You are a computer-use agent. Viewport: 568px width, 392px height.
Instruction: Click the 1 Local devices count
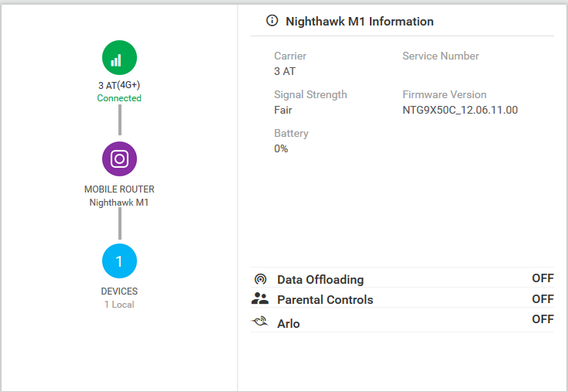119,305
